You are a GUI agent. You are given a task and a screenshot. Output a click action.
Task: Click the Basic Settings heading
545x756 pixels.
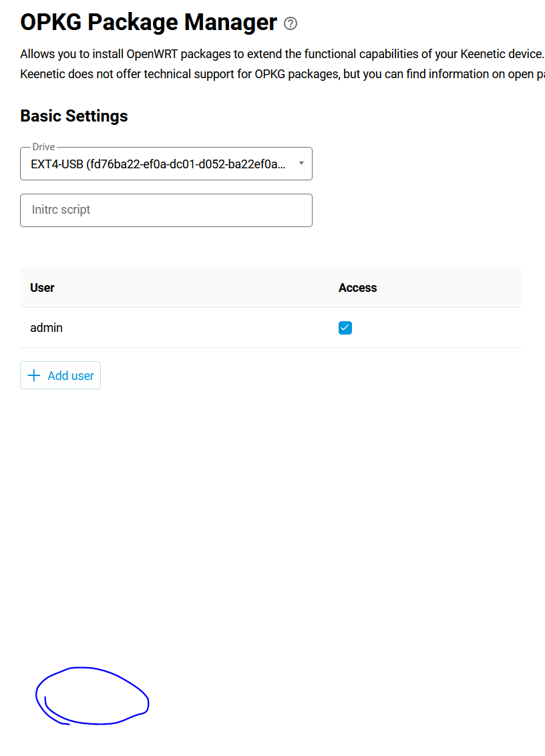click(x=73, y=116)
